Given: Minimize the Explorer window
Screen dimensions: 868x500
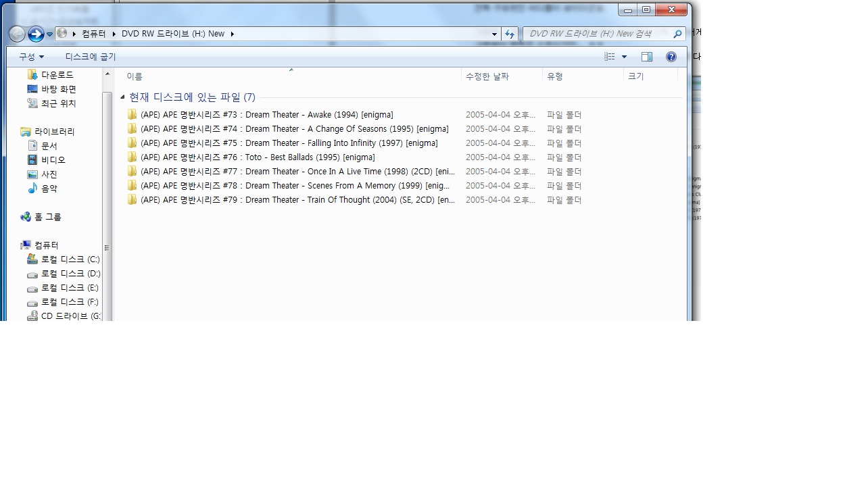Looking at the screenshot, I should point(628,9).
